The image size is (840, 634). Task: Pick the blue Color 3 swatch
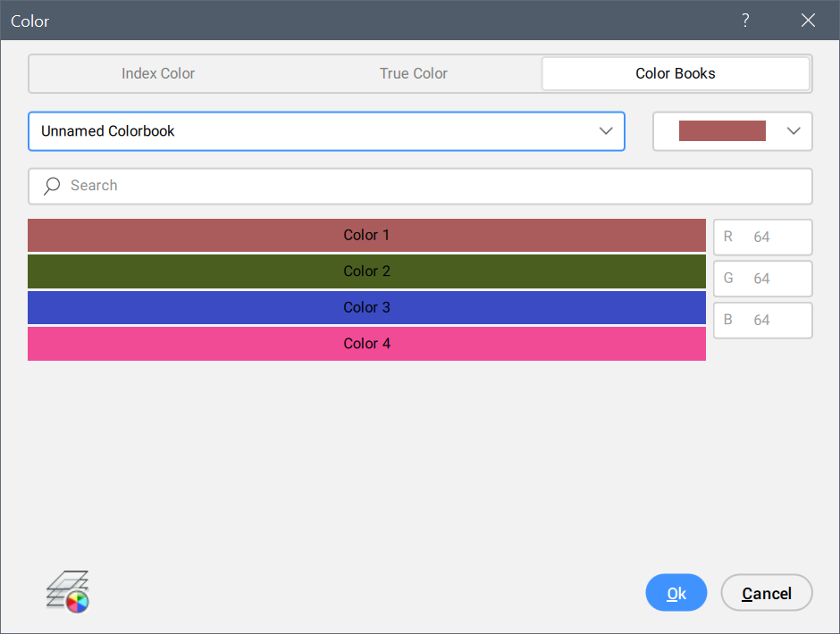(366, 307)
